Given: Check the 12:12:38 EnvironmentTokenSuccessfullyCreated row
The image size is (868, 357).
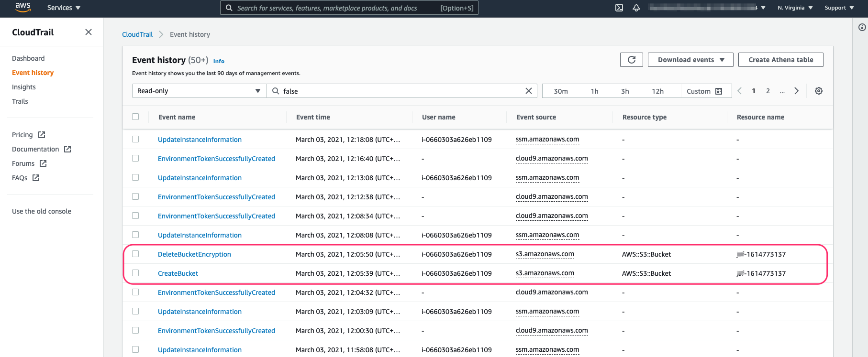Looking at the screenshot, I should 135,196.
